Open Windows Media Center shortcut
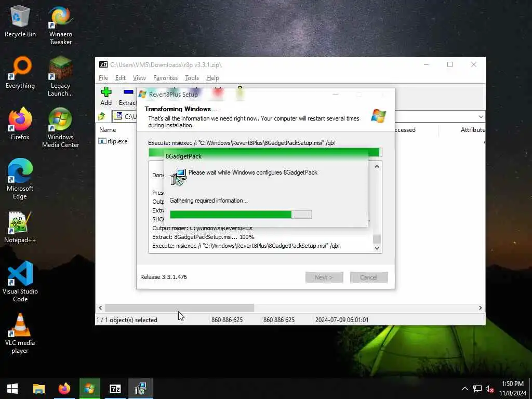The height and width of the screenshot is (399, 532). (60, 128)
